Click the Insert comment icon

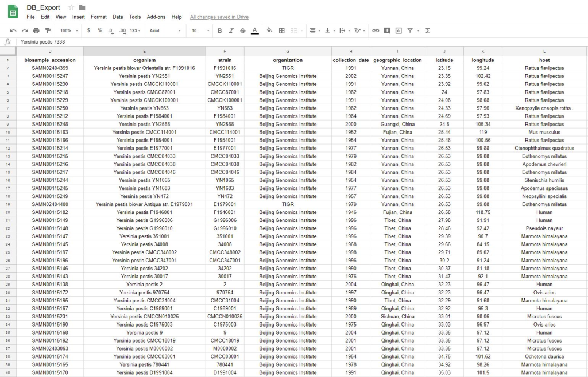(386, 31)
